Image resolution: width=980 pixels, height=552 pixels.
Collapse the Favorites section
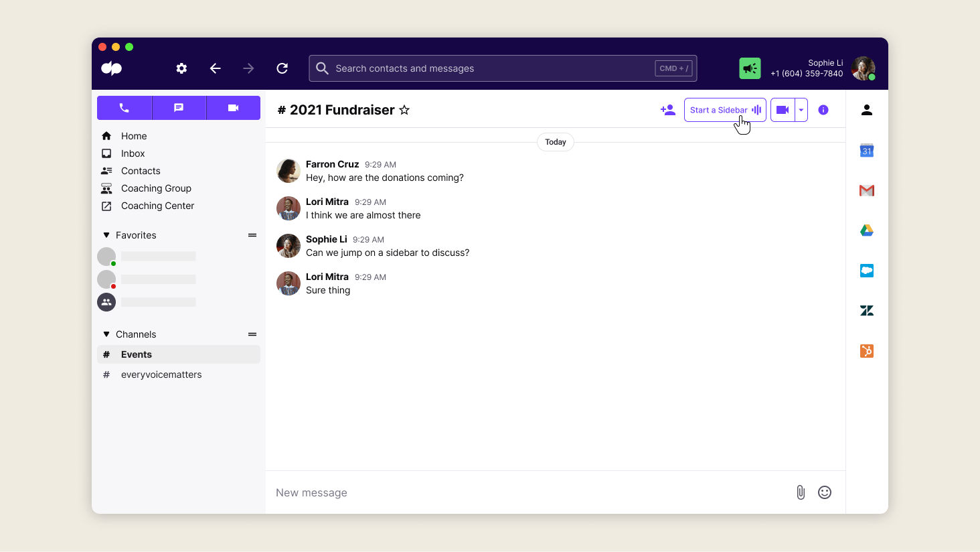click(106, 234)
